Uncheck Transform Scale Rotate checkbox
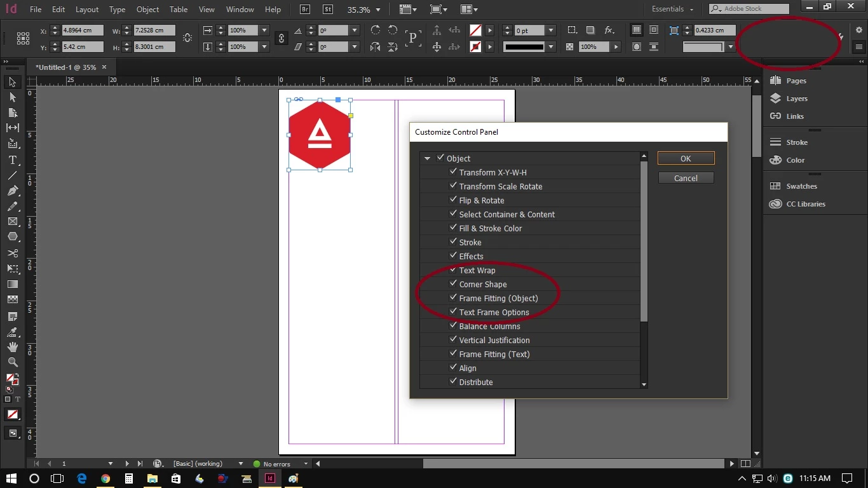 point(453,186)
